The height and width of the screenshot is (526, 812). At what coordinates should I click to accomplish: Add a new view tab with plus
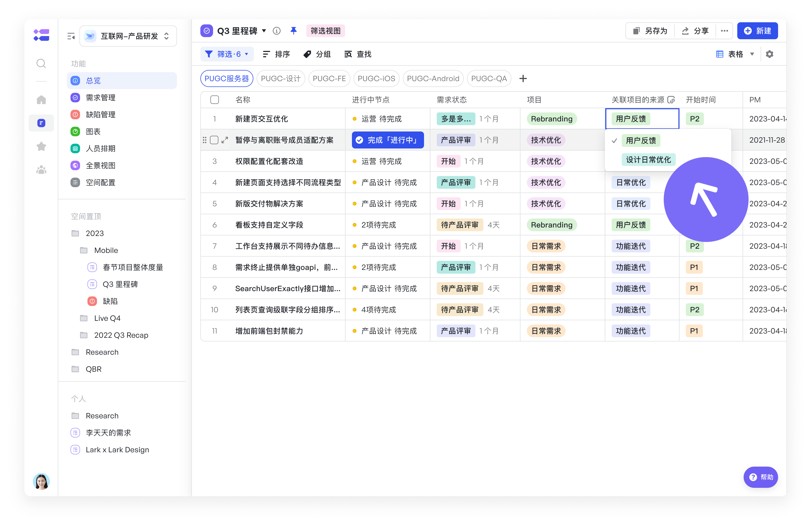523,79
